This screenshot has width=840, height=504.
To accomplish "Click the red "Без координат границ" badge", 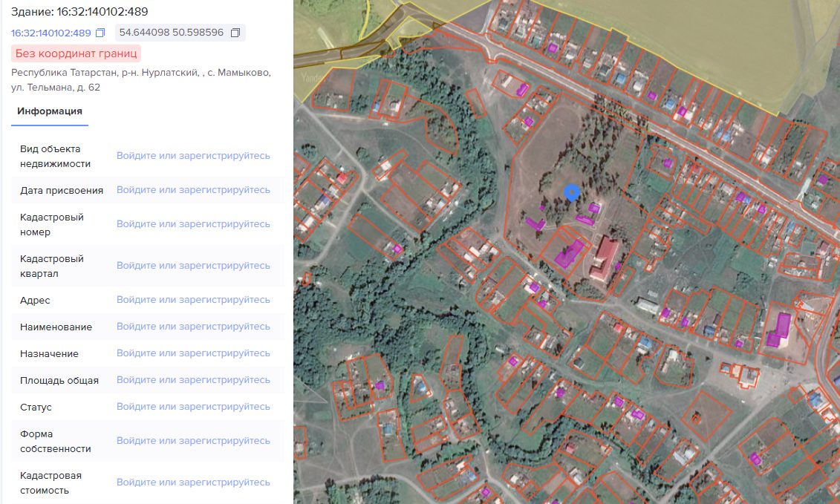I will (76, 53).
